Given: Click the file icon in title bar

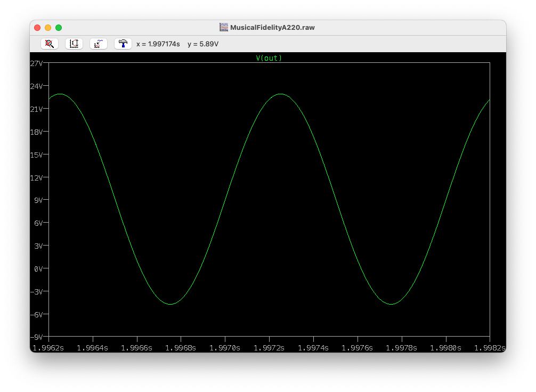Looking at the screenshot, I should (x=224, y=27).
